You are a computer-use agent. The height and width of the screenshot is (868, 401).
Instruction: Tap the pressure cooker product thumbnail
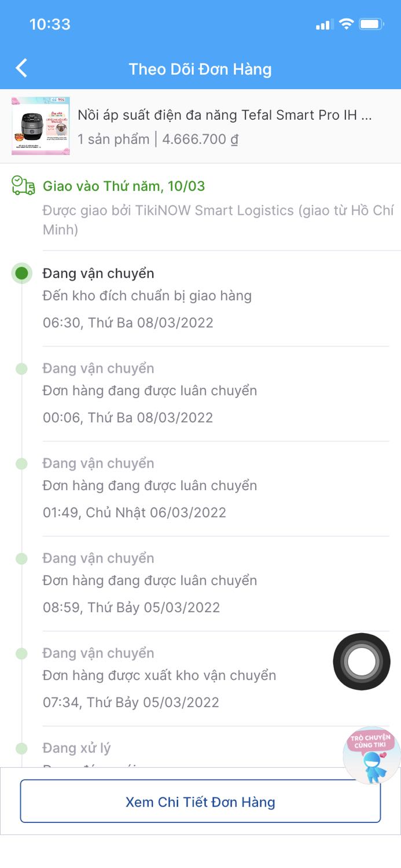pyautogui.click(x=40, y=125)
